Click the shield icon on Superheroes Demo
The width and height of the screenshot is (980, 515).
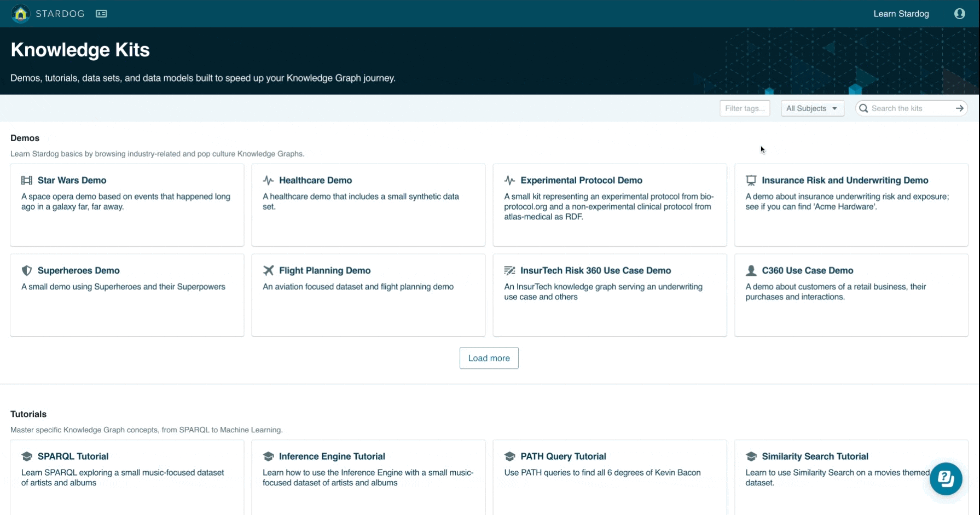[x=27, y=270]
